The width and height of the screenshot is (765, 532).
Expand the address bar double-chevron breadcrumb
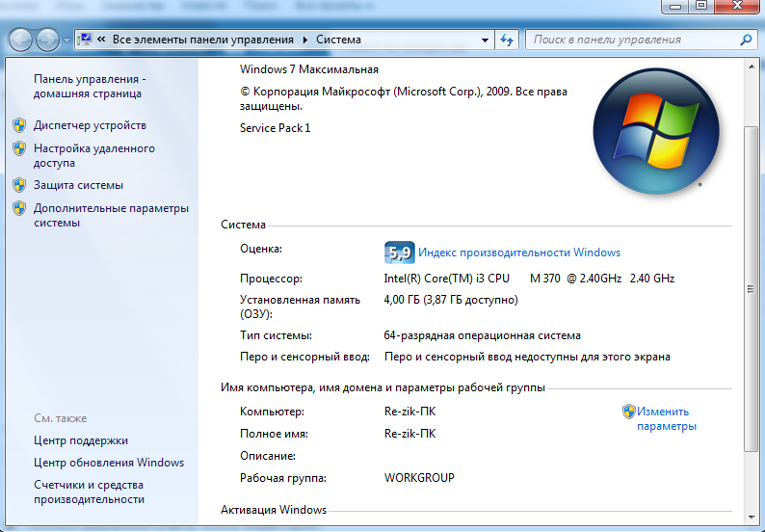[x=101, y=40]
